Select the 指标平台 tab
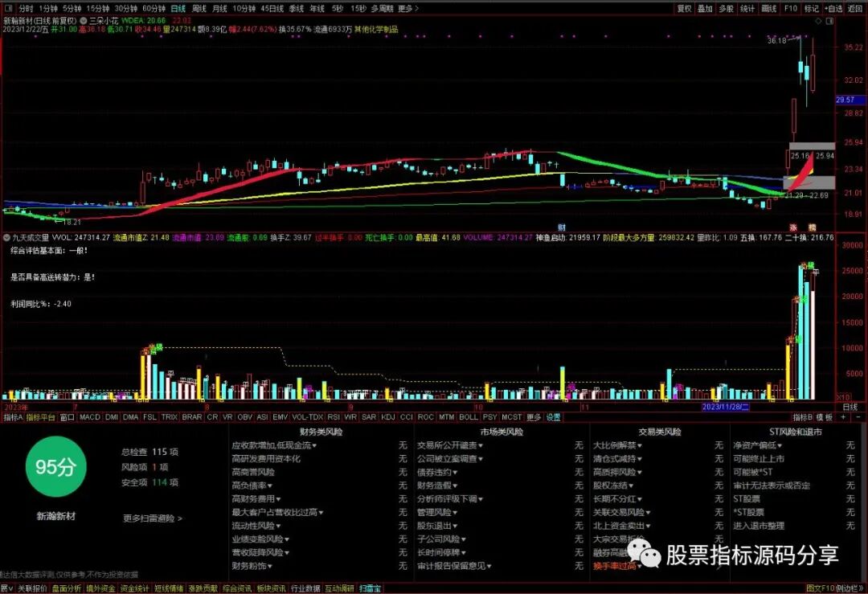 pos(40,417)
